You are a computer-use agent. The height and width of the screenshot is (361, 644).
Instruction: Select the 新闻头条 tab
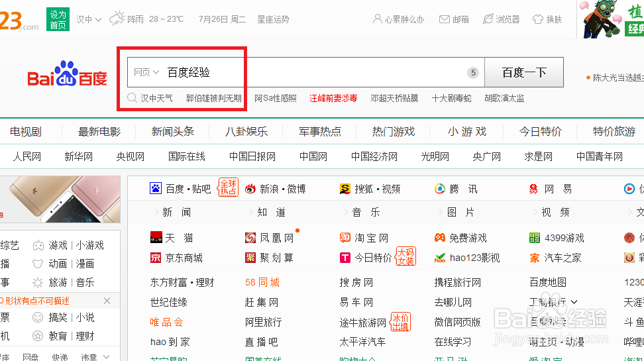pyautogui.click(x=172, y=132)
